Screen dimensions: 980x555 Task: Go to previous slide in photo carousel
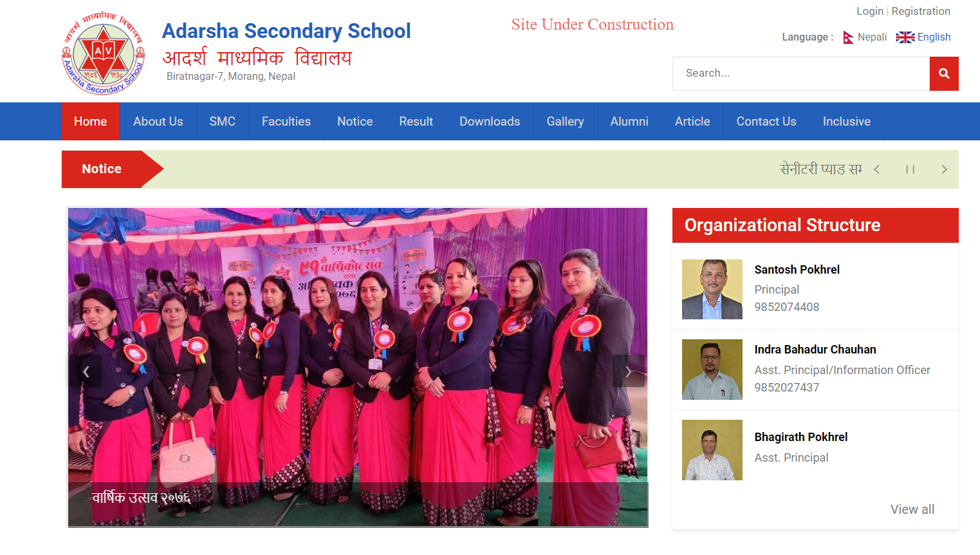[x=86, y=371]
